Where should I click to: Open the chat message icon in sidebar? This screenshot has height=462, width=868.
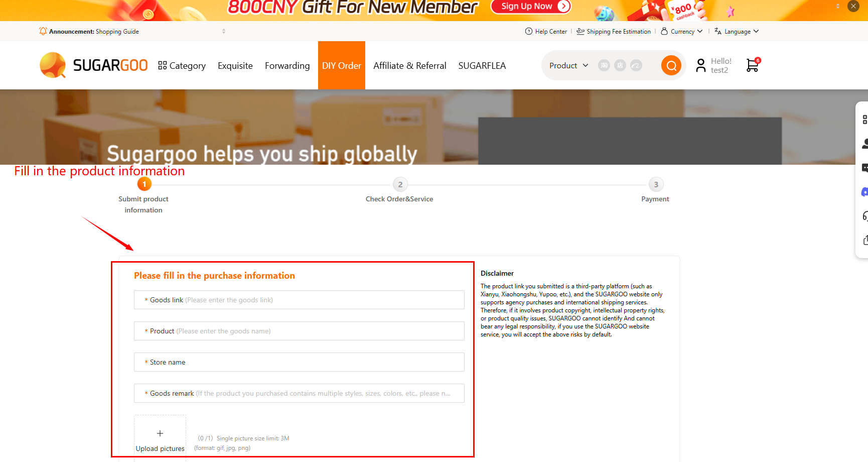pyautogui.click(x=865, y=167)
